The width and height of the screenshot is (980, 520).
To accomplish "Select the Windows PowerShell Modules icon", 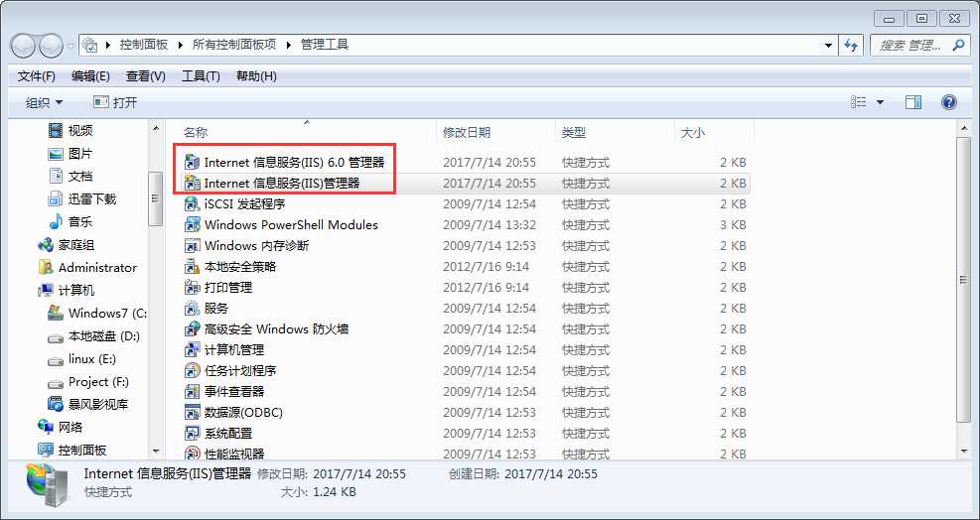I will [192, 225].
